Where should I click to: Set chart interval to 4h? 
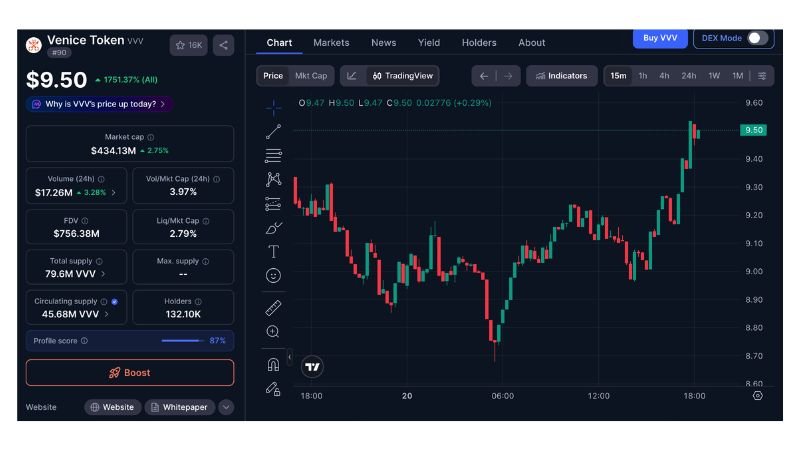(x=664, y=76)
